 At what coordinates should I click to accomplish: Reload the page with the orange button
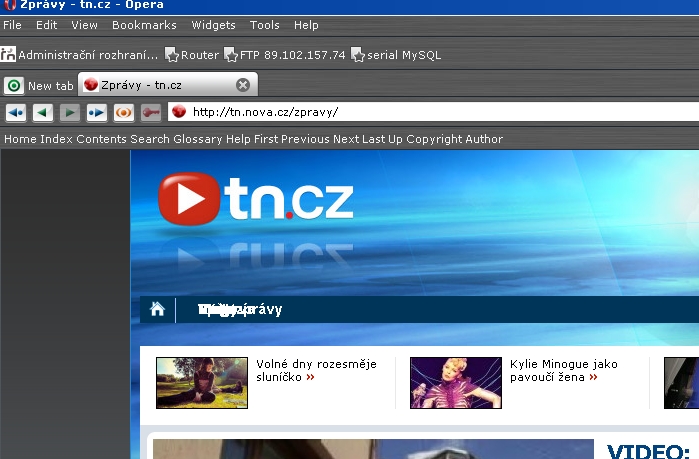point(123,112)
